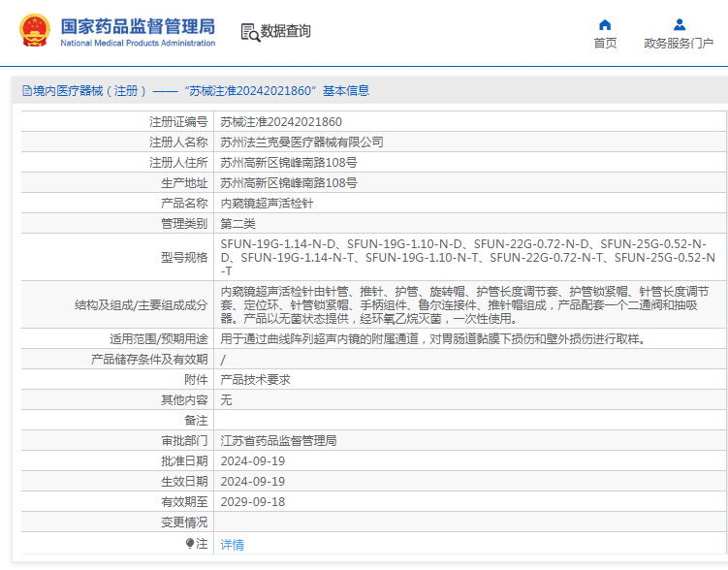Click the bulb icon beside 注
The image size is (728, 570).
tap(189, 543)
